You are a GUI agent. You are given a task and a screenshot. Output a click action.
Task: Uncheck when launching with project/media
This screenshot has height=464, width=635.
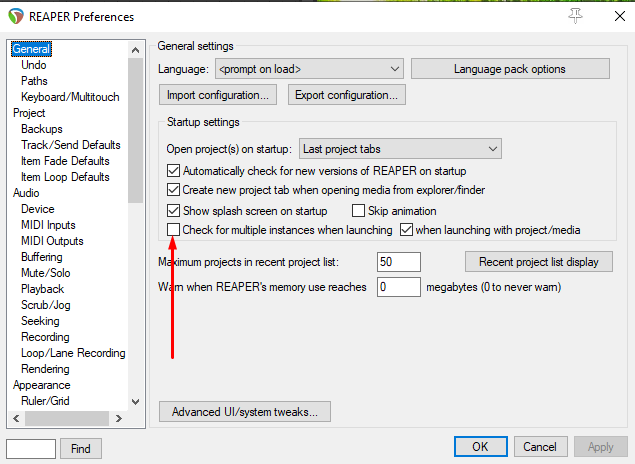click(x=406, y=230)
